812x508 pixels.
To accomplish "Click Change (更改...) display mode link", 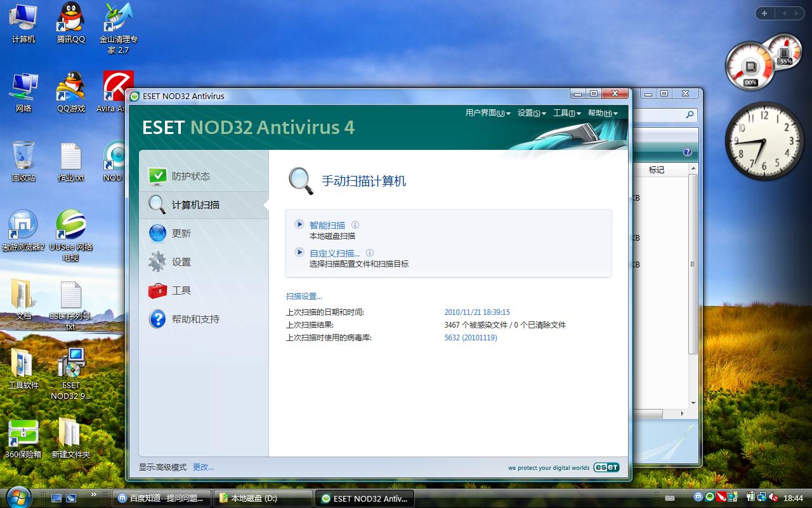I will click(203, 467).
